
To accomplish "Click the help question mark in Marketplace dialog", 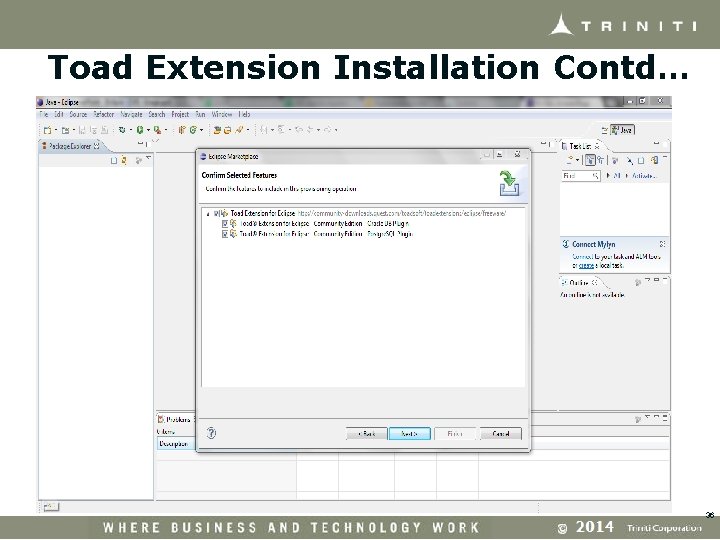I will (211, 433).
